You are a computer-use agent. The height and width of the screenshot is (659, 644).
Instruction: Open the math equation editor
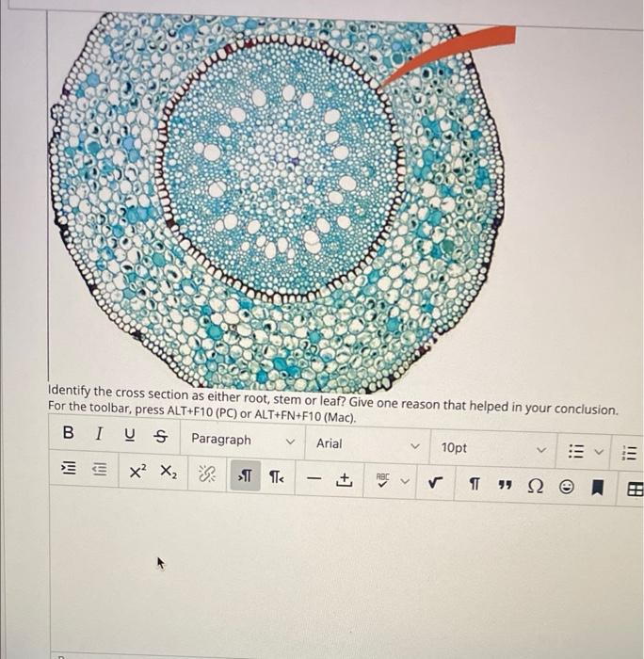coord(435,483)
